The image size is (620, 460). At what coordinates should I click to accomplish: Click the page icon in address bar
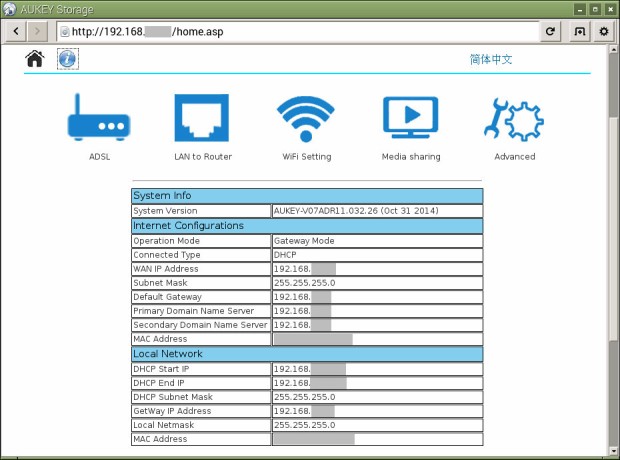[x=65, y=32]
